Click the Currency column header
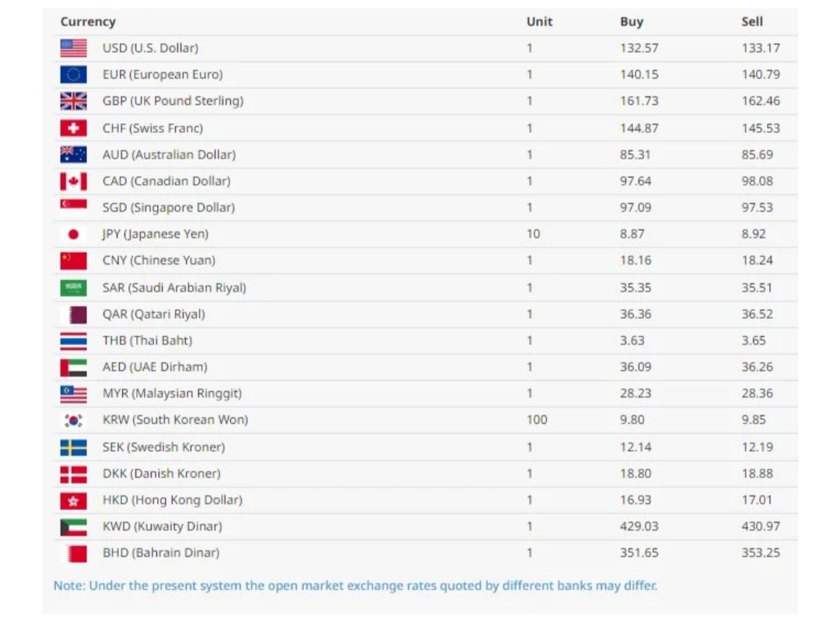Screen dimensions: 840x626 [88, 22]
